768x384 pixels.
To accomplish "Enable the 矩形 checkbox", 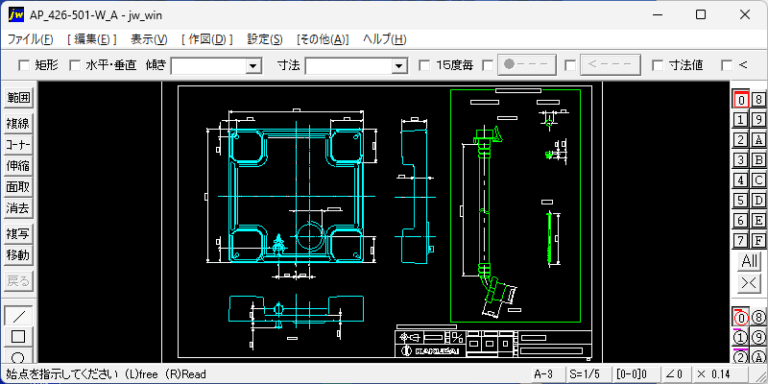I will 24,65.
